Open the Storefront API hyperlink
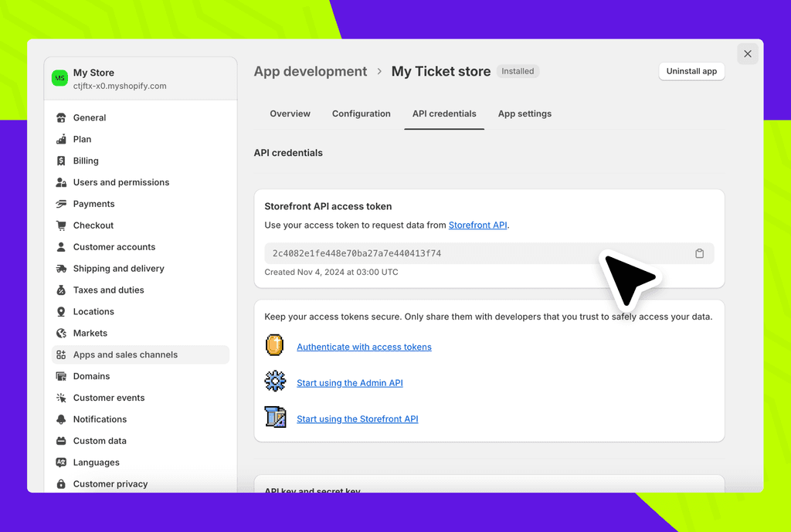The width and height of the screenshot is (791, 532). (477, 225)
